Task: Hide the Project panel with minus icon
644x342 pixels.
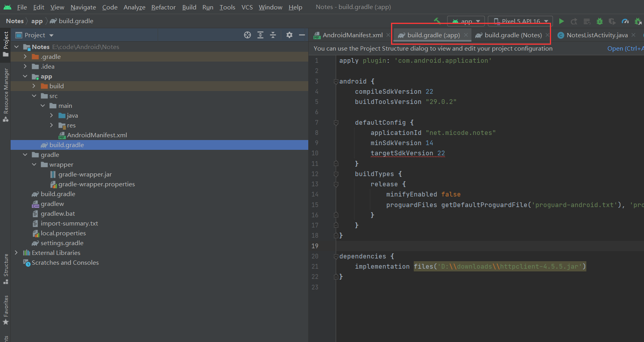Action: (x=302, y=35)
